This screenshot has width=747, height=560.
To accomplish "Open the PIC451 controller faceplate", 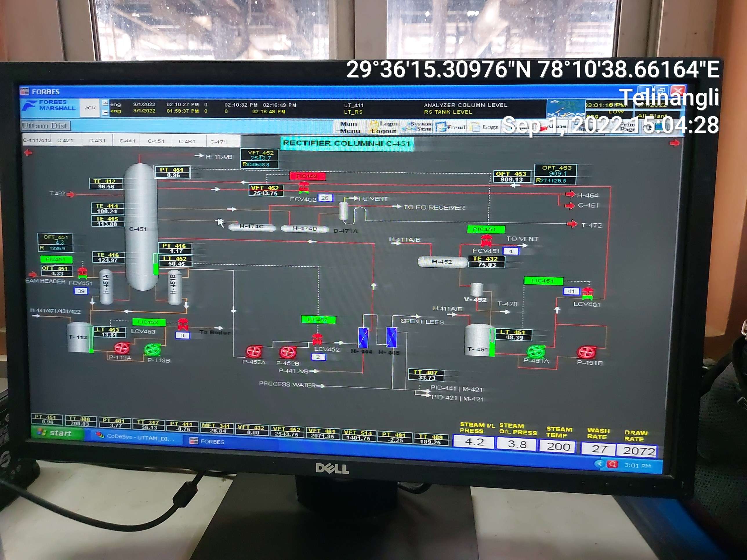I will click(x=486, y=229).
